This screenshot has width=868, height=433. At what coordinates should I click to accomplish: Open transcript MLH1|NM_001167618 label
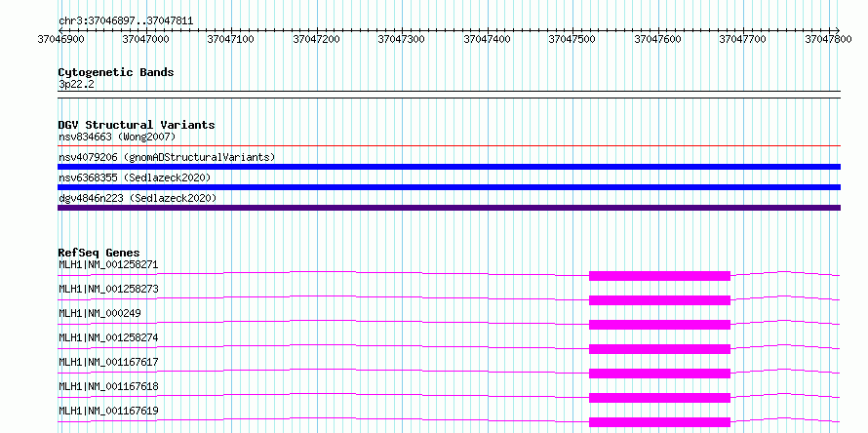tap(108, 386)
